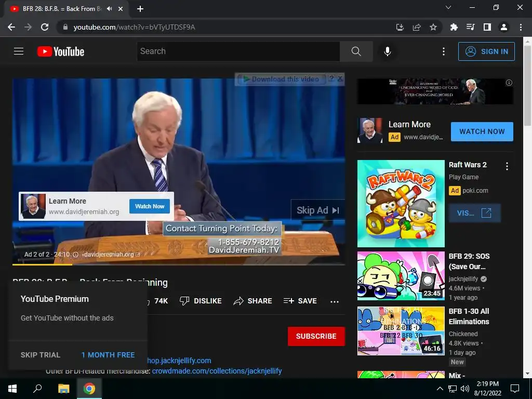Viewport: 532px width, 399px height.
Task: Open notification center icon
Action: point(515,389)
